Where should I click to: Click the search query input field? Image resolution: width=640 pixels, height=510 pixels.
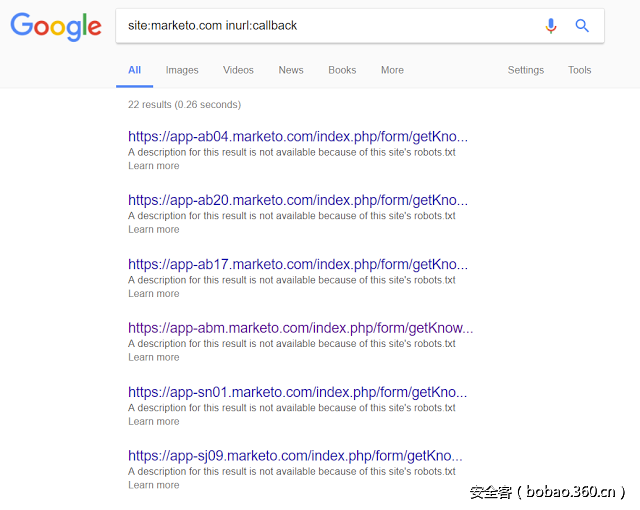point(320,26)
